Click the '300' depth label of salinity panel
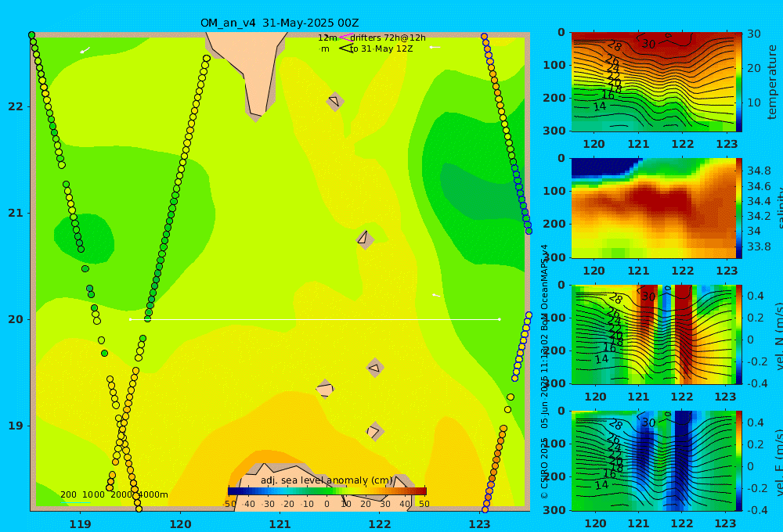783x532 pixels. [554, 257]
